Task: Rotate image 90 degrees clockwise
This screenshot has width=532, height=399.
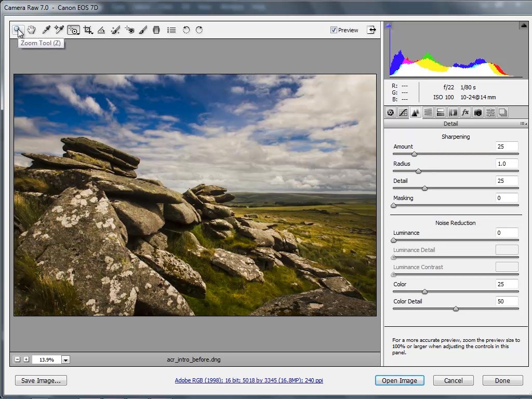Action: (x=199, y=30)
